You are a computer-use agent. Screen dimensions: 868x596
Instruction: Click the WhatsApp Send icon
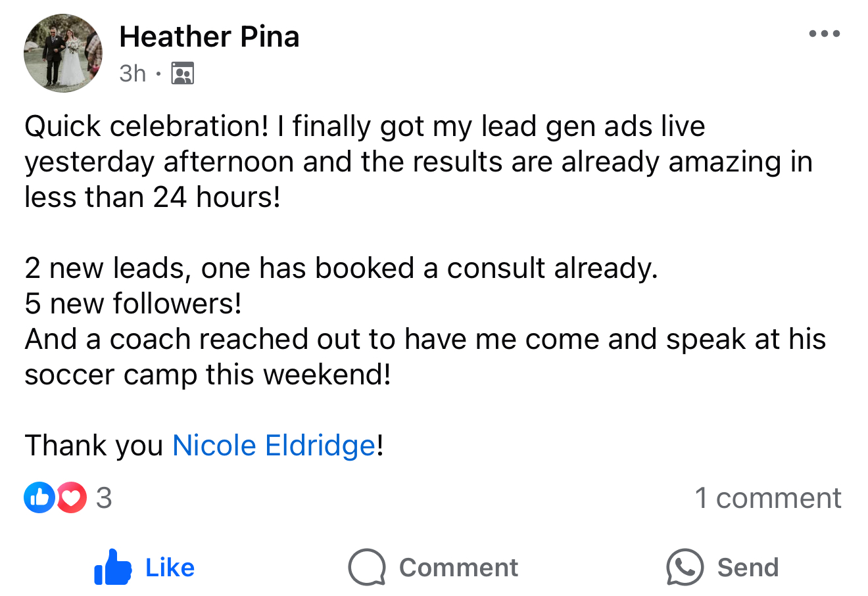(x=685, y=567)
